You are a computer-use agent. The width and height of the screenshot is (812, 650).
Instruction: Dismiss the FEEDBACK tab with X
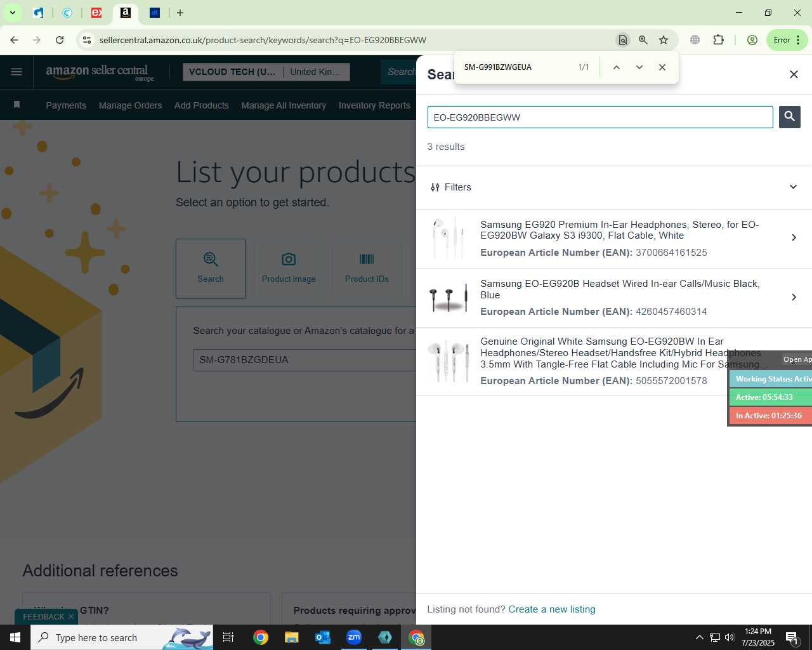pos(71,617)
